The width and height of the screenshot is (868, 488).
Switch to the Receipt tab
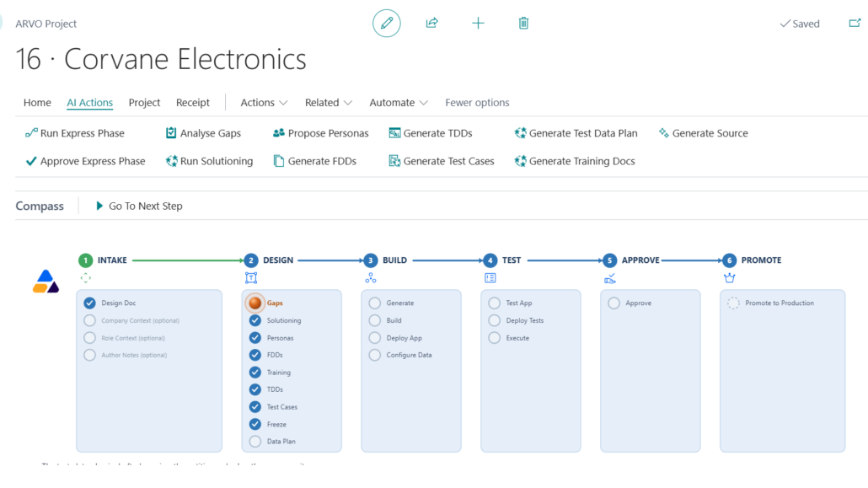(193, 103)
